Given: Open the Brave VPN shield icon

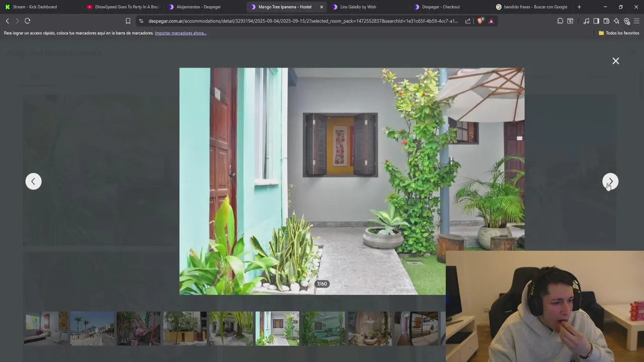Looking at the screenshot, I should pyautogui.click(x=627, y=21).
